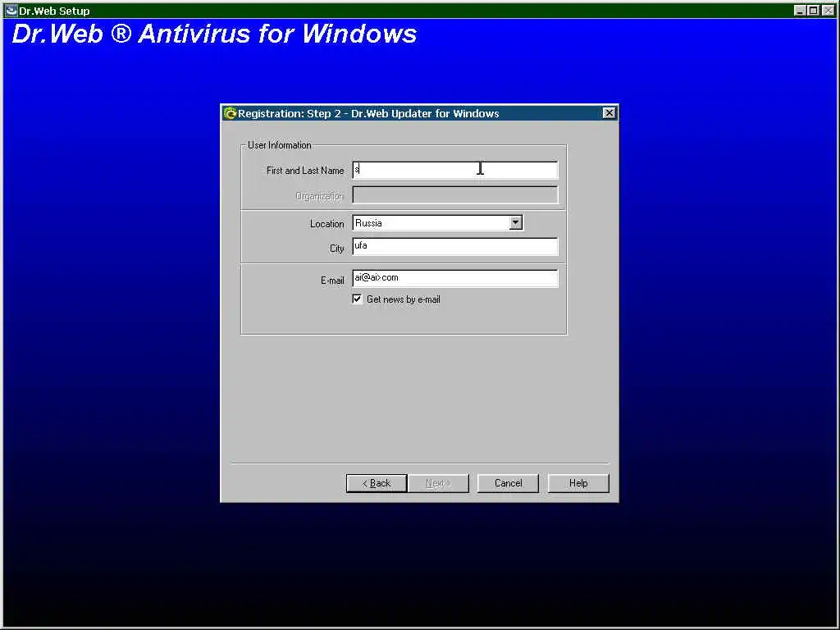Click the E-mail label
This screenshot has height=630, width=840.
coord(333,281)
